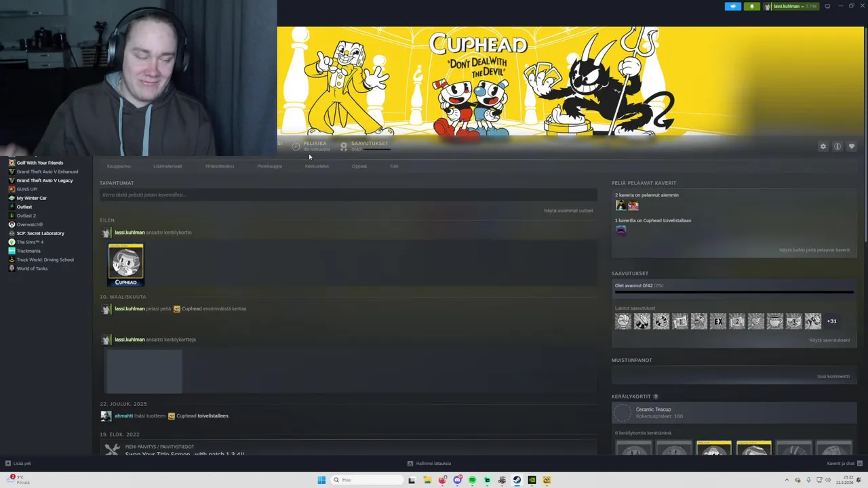Select GUNS UP! in library list

(x=27, y=189)
